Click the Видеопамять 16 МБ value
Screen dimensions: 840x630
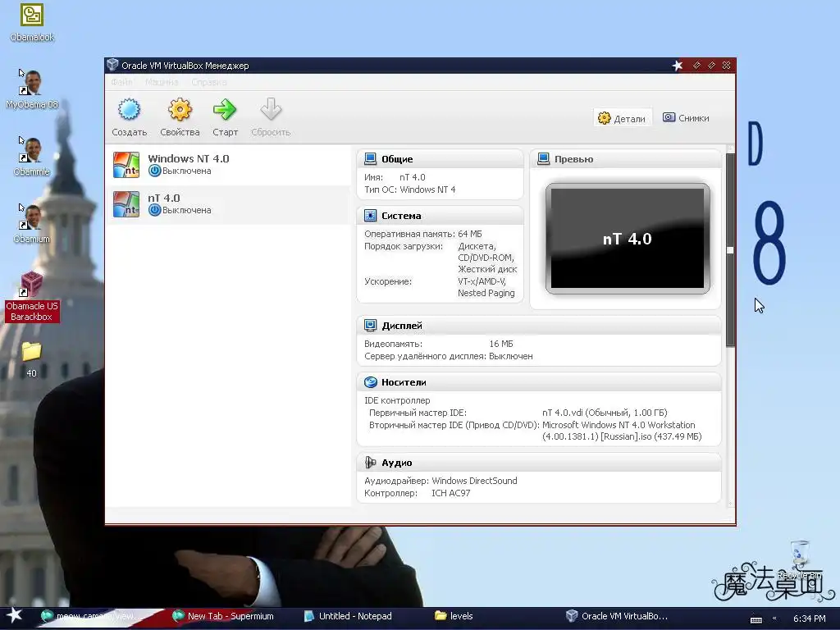[501, 344]
